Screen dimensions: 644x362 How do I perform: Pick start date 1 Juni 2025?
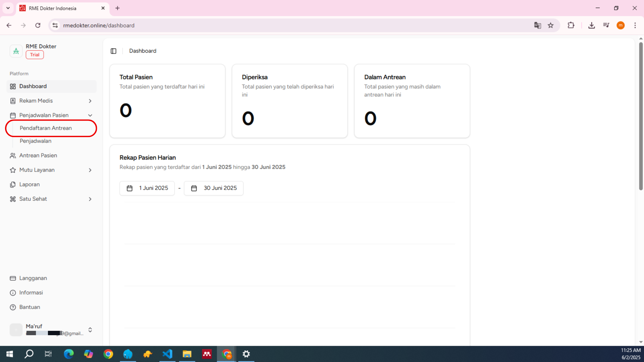(147, 188)
